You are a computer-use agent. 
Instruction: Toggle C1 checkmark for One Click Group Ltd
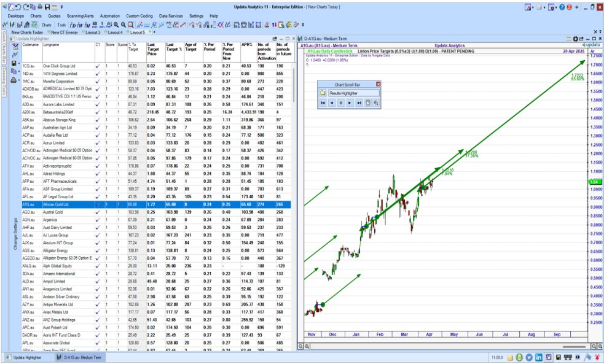click(x=98, y=66)
